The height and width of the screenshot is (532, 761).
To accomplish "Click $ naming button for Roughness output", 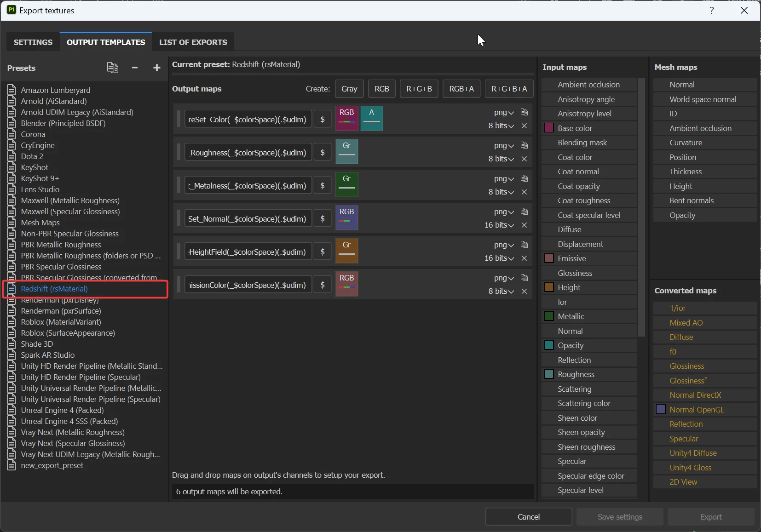I will pyautogui.click(x=323, y=152).
